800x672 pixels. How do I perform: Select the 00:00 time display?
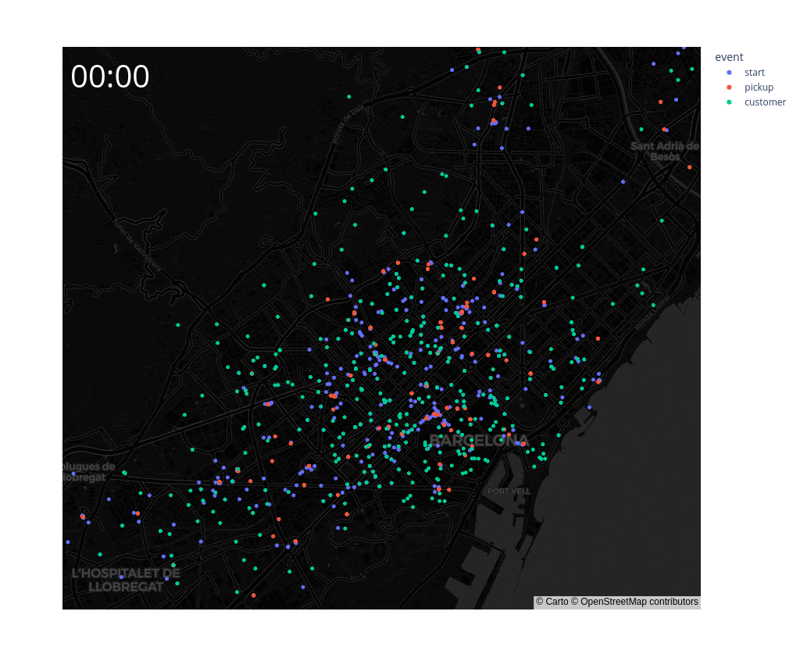click(x=110, y=77)
